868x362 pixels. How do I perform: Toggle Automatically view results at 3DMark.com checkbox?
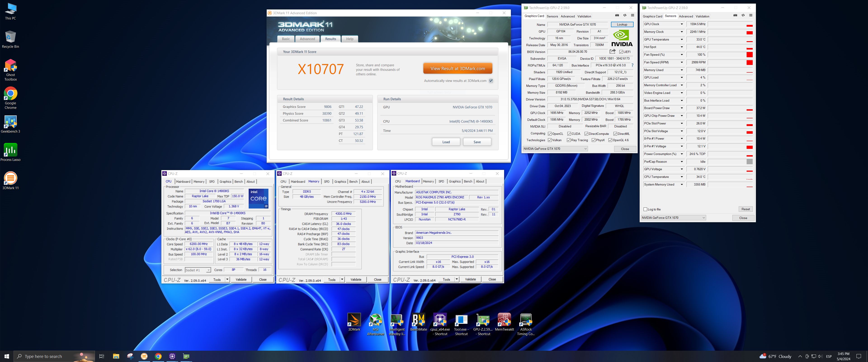[491, 81]
